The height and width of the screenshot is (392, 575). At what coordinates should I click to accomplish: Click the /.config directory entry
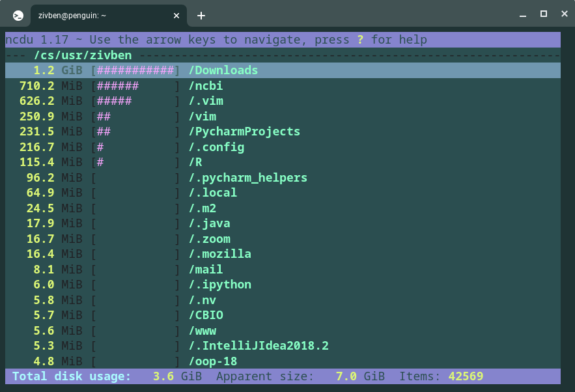click(216, 147)
